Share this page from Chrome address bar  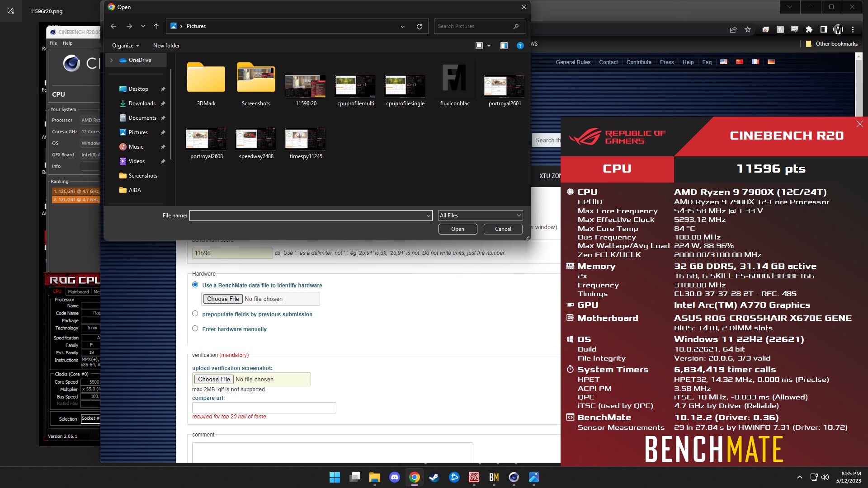click(x=733, y=29)
